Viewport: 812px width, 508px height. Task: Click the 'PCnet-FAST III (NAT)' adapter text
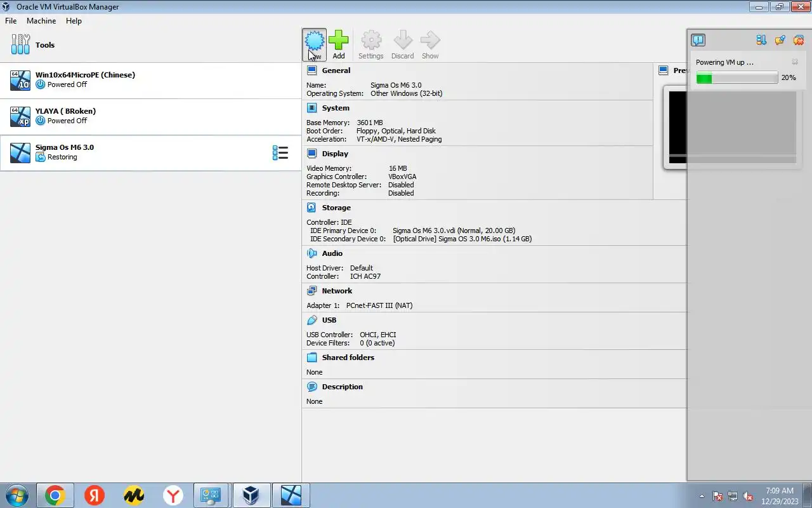click(379, 305)
